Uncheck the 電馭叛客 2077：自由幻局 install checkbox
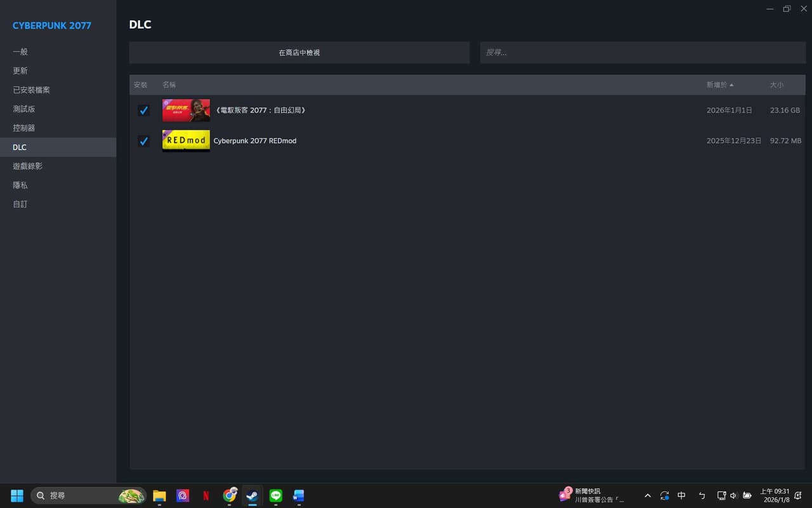This screenshot has height=508, width=812. pos(143,110)
